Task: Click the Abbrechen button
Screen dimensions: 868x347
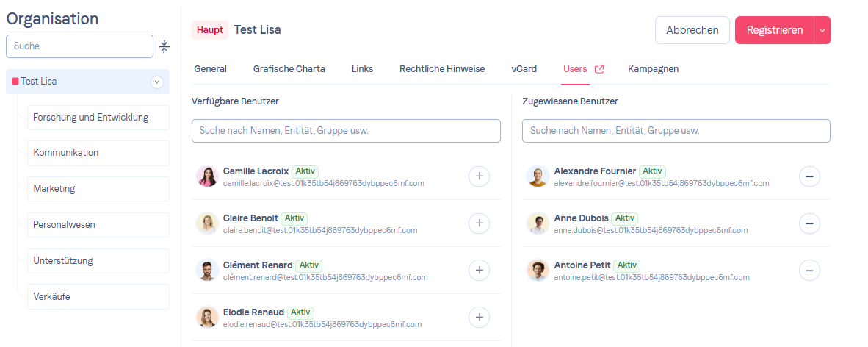Action: pos(692,30)
